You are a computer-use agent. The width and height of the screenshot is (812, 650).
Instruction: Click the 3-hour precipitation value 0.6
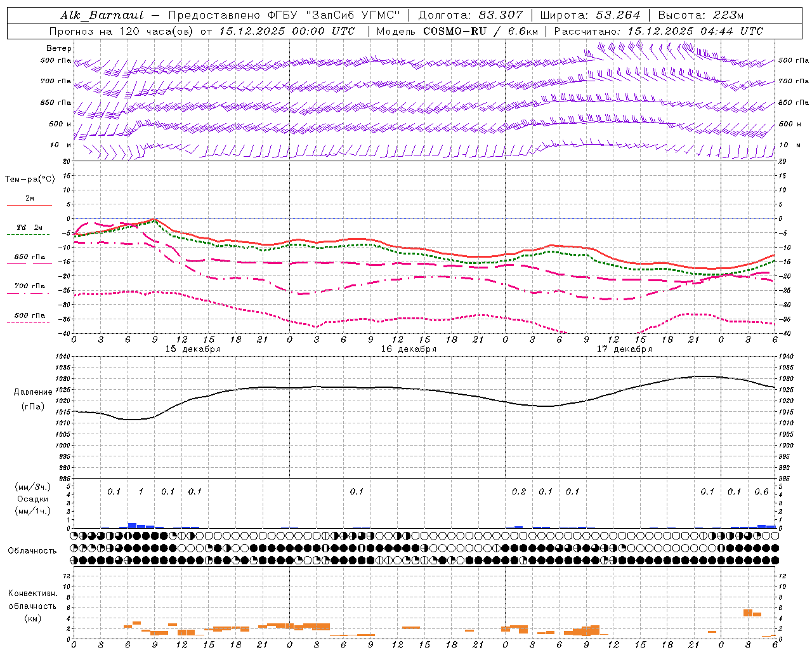point(761,492)
